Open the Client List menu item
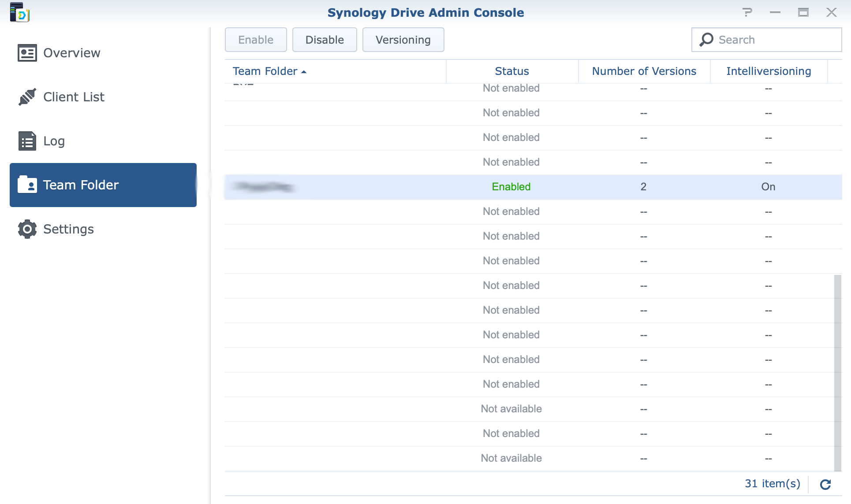This screenshot has width=851, height=504. pyautogui.click(x=74, y=97)
